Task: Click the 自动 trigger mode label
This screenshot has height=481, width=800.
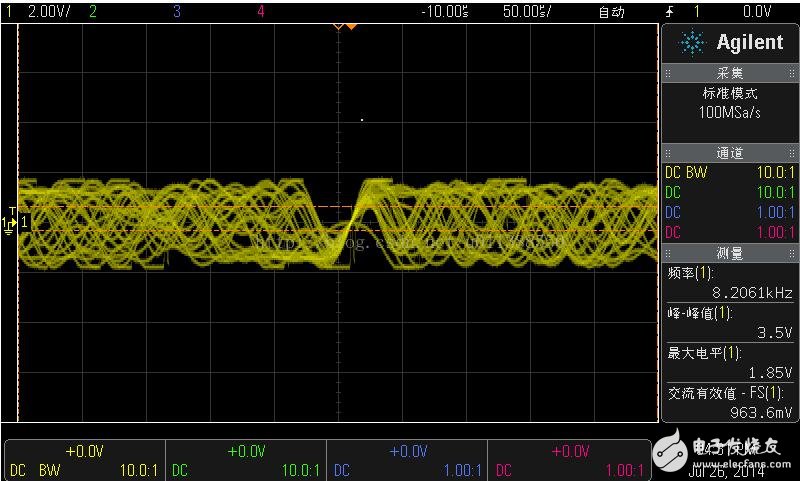Action: click(x=611, y=12)
